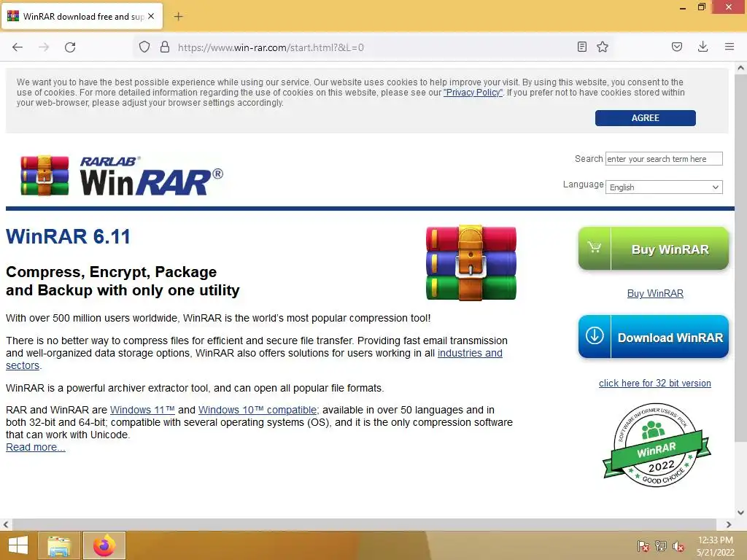Viewport: 747px width, 560px height.
Task: Toggle reader view icon in address bar
Action: [581, 47]
